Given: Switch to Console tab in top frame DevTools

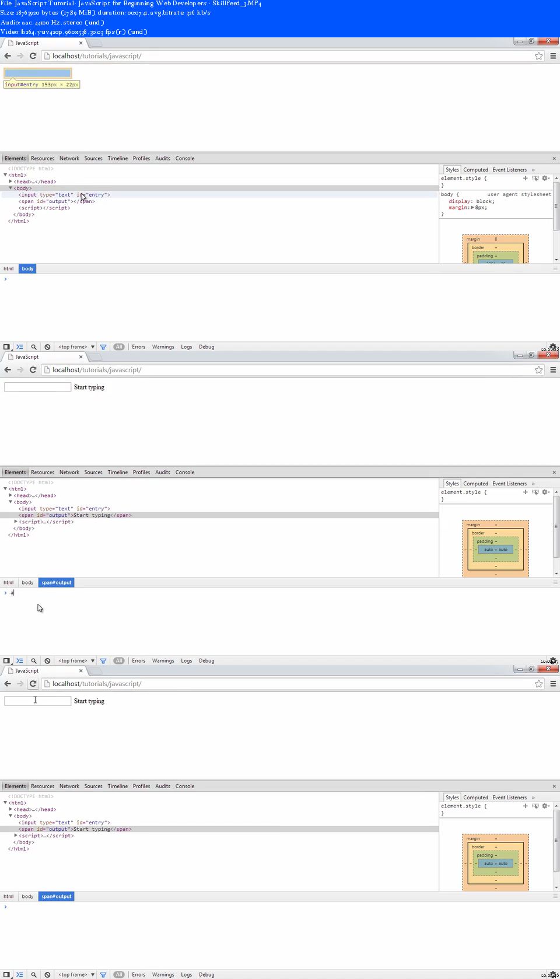Looking at the screenshot, I should click(x=185, y=159).
